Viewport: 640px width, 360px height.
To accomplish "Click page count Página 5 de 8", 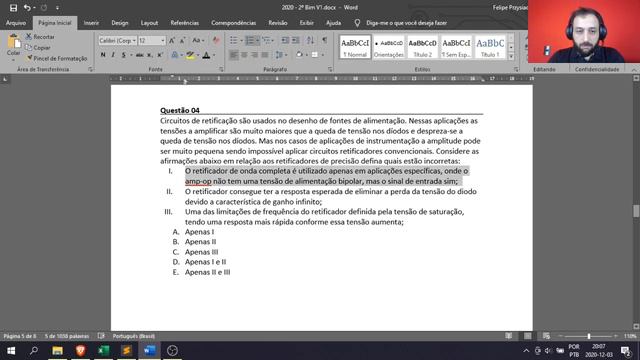I will point(20,336).
